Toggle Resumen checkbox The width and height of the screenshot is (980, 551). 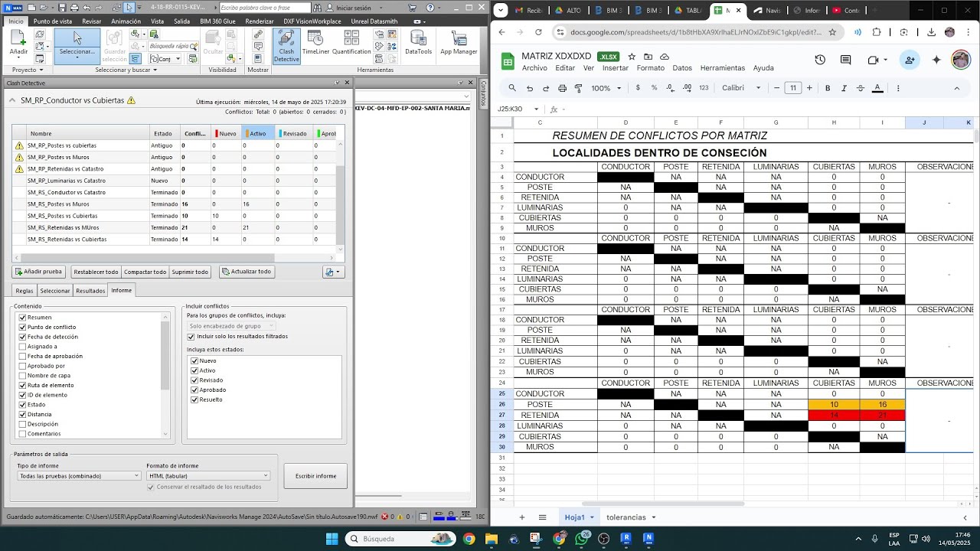click(22, 317)
